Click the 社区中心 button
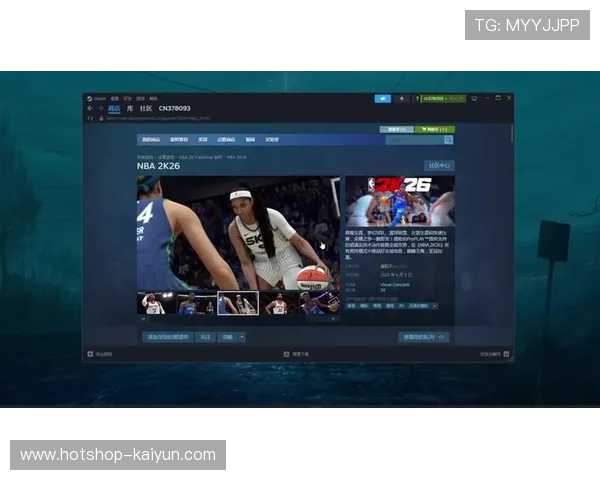The image size is (600, 480). [x=439, y=166]
